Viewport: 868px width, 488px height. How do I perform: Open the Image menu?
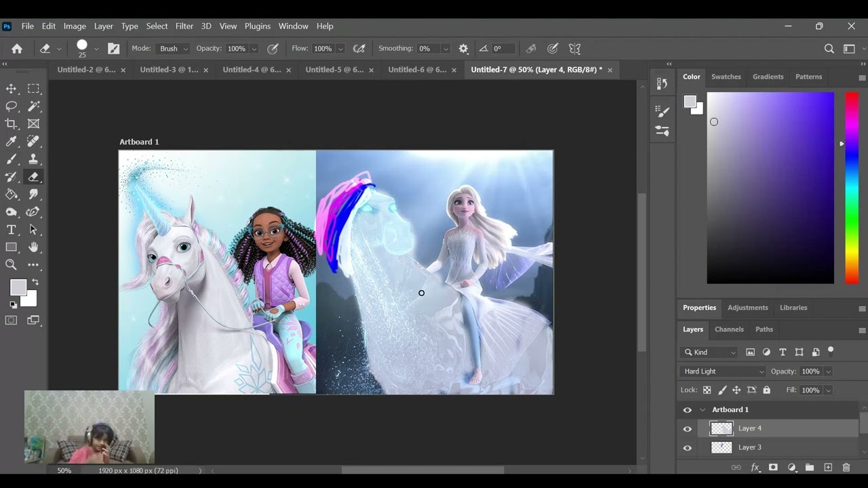tap(75, 26)
